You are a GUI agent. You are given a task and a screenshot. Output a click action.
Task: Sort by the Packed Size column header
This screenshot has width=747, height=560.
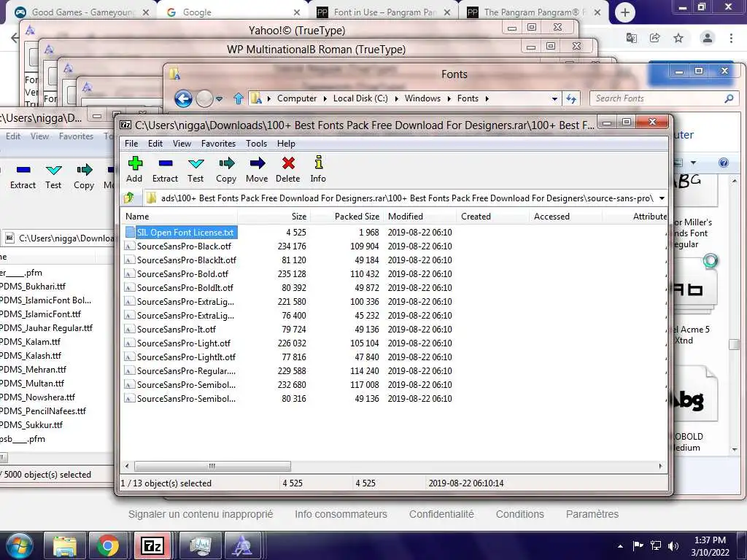[347, 216]
